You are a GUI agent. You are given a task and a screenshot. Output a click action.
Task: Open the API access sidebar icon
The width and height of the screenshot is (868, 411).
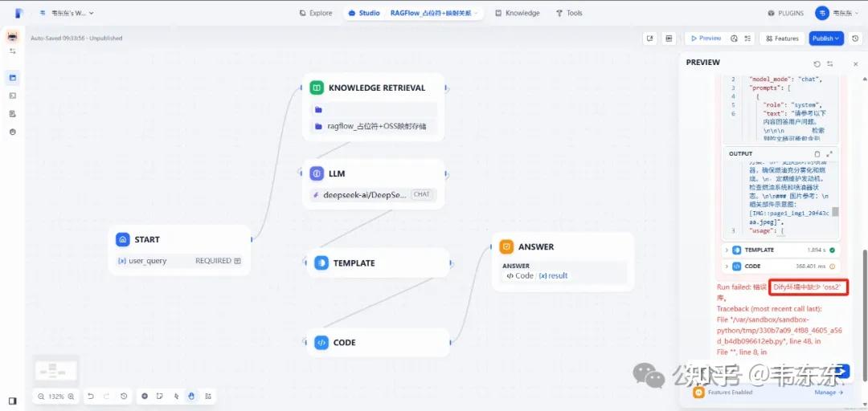tap(13, 96)
